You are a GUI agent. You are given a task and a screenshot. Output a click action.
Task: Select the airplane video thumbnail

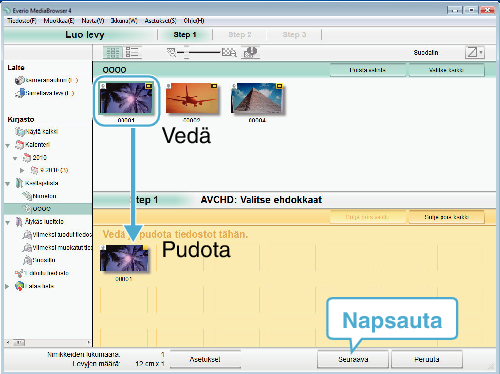192,99
